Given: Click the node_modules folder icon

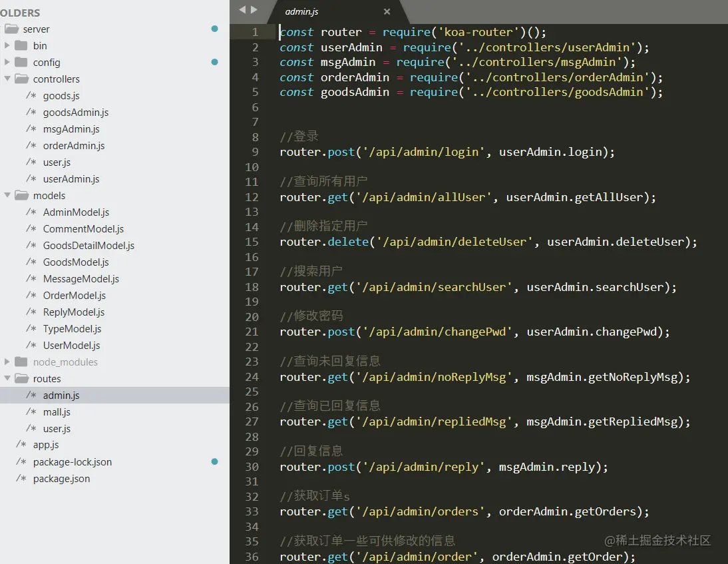Looking at the screenshot, I should (21, 362).
